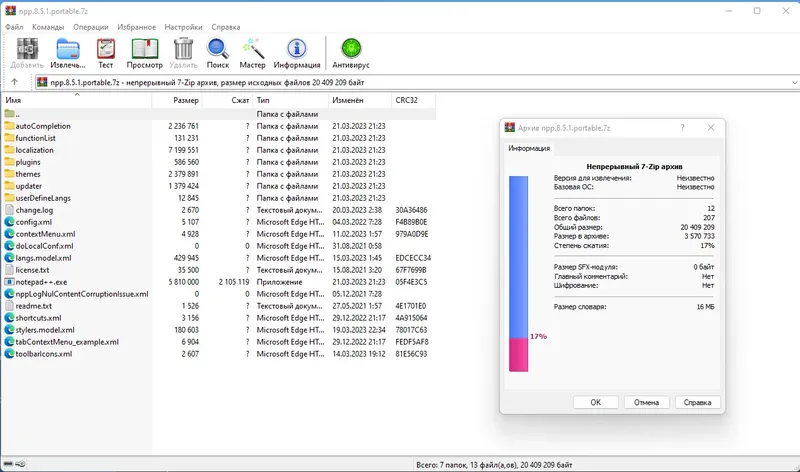This screenshot has width=800, height=472.
Task: Click the status bar total size text
Action: click(494, 465)
